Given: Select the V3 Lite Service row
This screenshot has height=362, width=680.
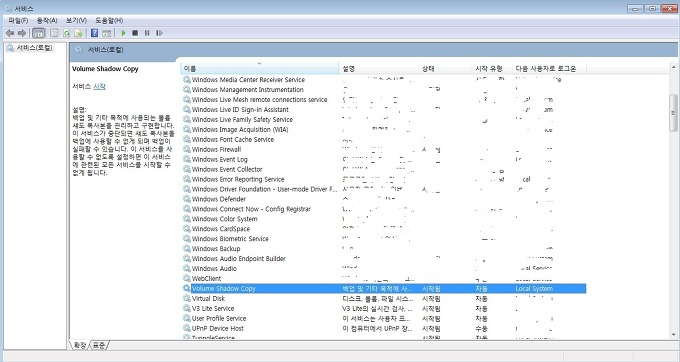Looking at the screenshot, I should (x=384, y=308).
